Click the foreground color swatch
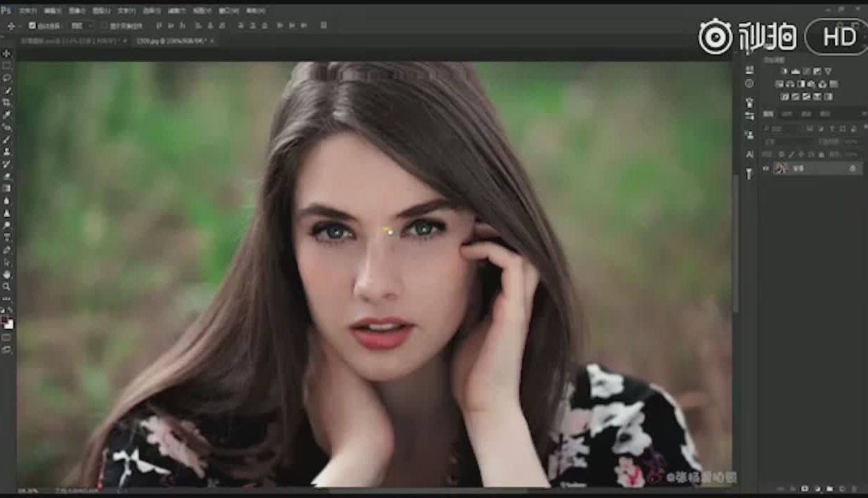Screen dimensions: 868x498 5,321
